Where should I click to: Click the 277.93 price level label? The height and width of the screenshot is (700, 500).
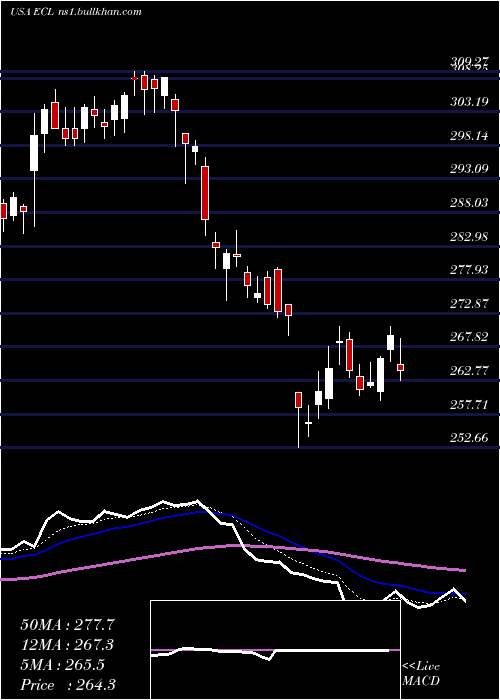click(469, 270)
